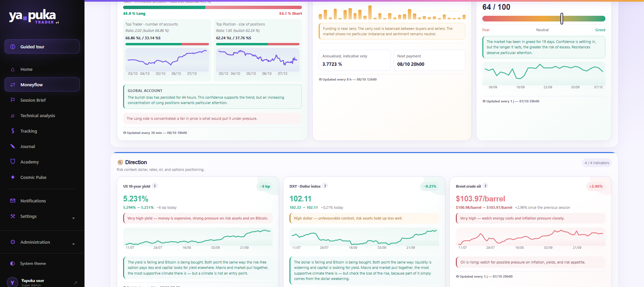Click the −0.21% DXY change badge
Screen dimensions: 644x287
point(430,186)
